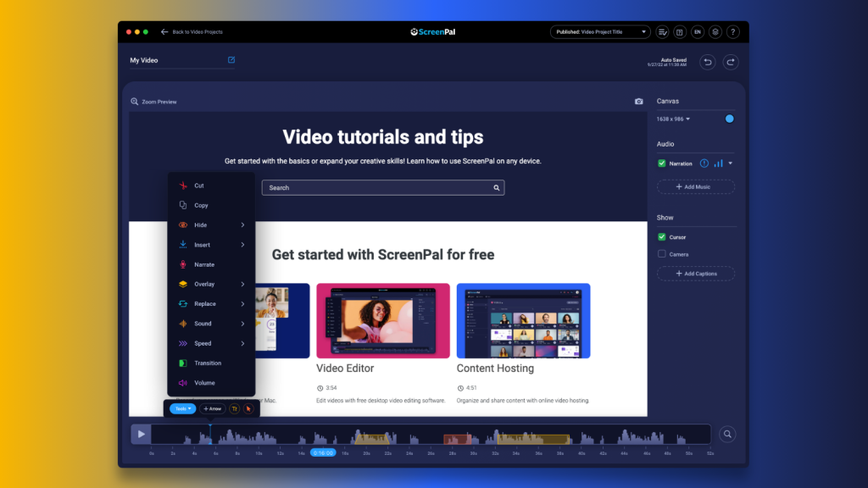
Task: Expand the Replace submenu arrow
Action: (242, 304)
